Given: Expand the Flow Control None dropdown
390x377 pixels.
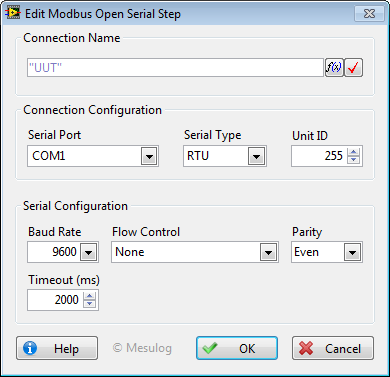Looking at the screenshot, I should (x=269, y=252).
